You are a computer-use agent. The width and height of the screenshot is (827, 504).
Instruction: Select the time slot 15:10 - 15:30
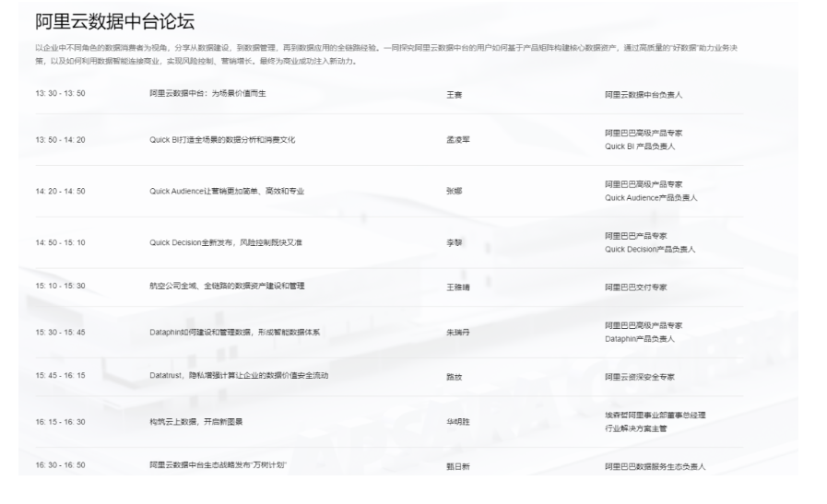60,287
